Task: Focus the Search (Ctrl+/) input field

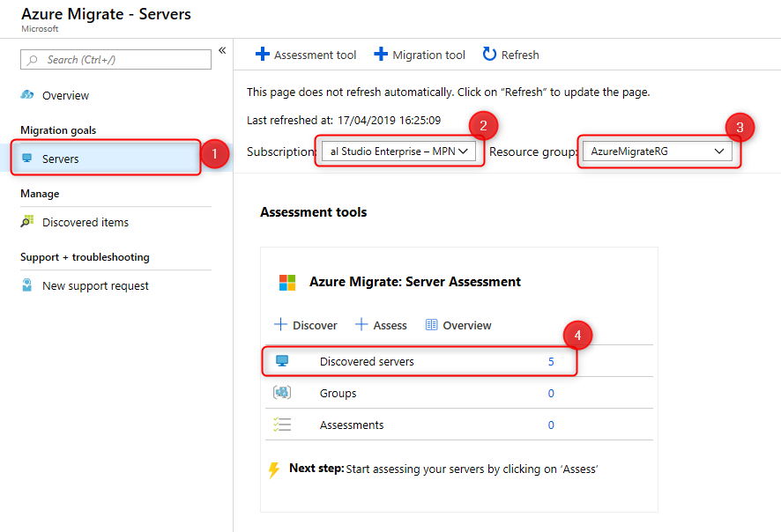Action: (115, 60)
